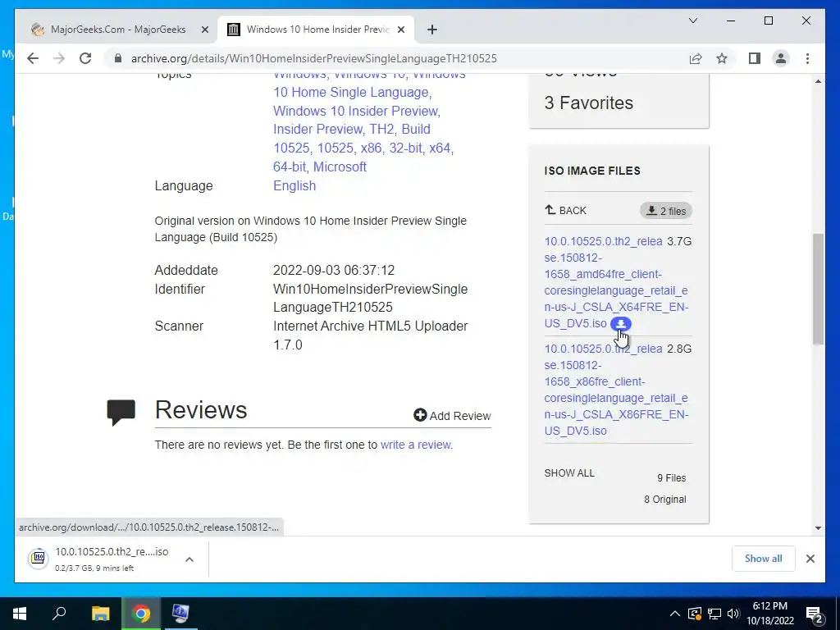Click Add Review plus button
The height and width of the screenshot is (630, 840).
452,416
